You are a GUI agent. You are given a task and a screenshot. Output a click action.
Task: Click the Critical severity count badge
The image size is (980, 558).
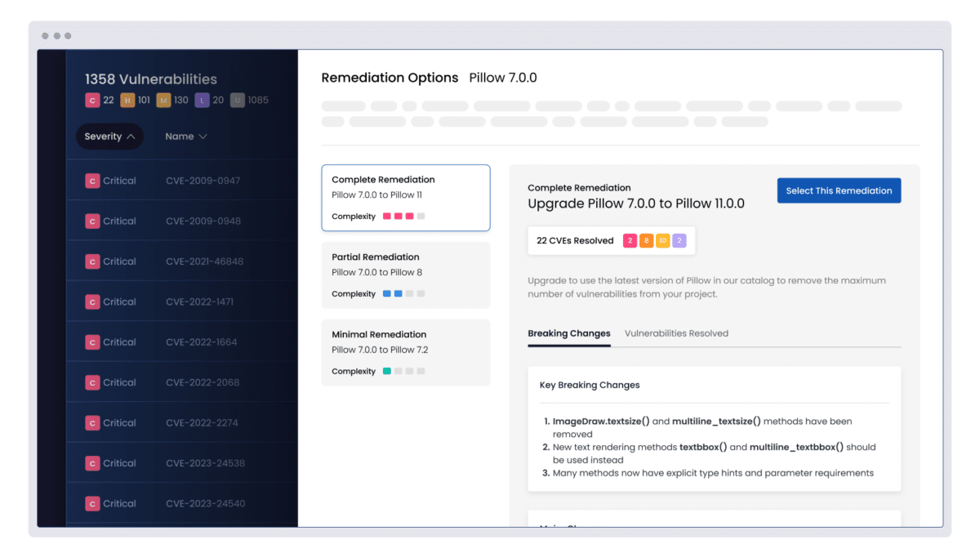pos(92,100)
